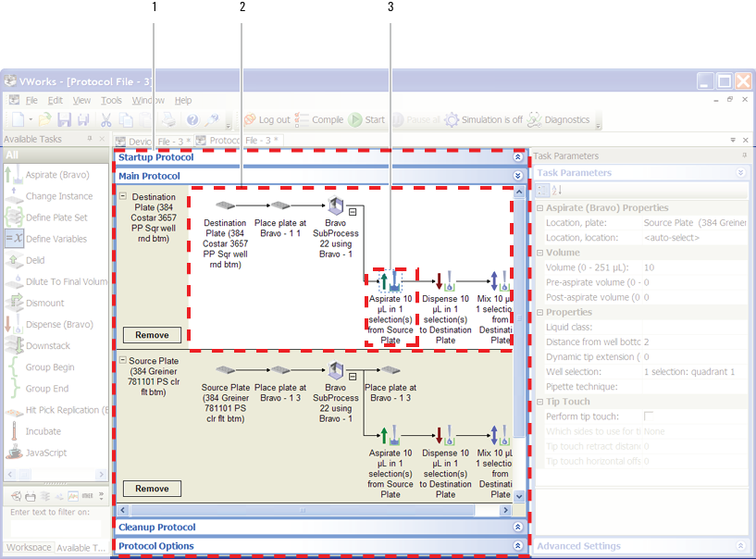Click the task filter text field
The width and height of the screenshot is (756, 559).
point(54,528)
